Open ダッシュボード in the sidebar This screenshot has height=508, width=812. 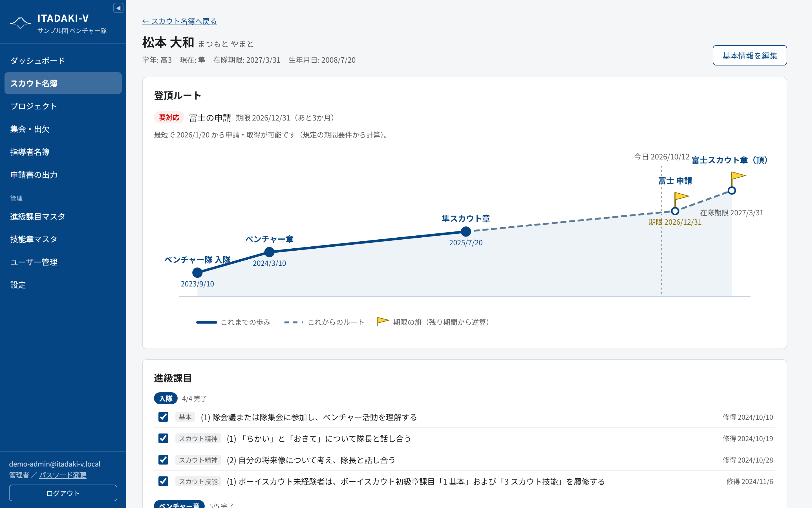pyautogui.click(x=63, y=60)
